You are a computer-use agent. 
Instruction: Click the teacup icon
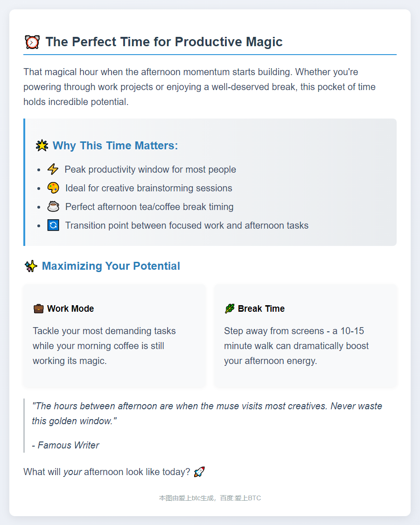(53, 207)
